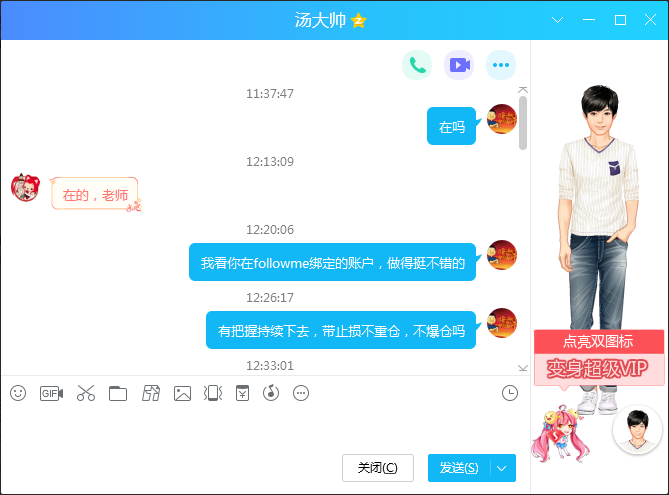Viewport: 669px width, 495px height.
Task: Maximize the chat window
Action: (620, 20)
